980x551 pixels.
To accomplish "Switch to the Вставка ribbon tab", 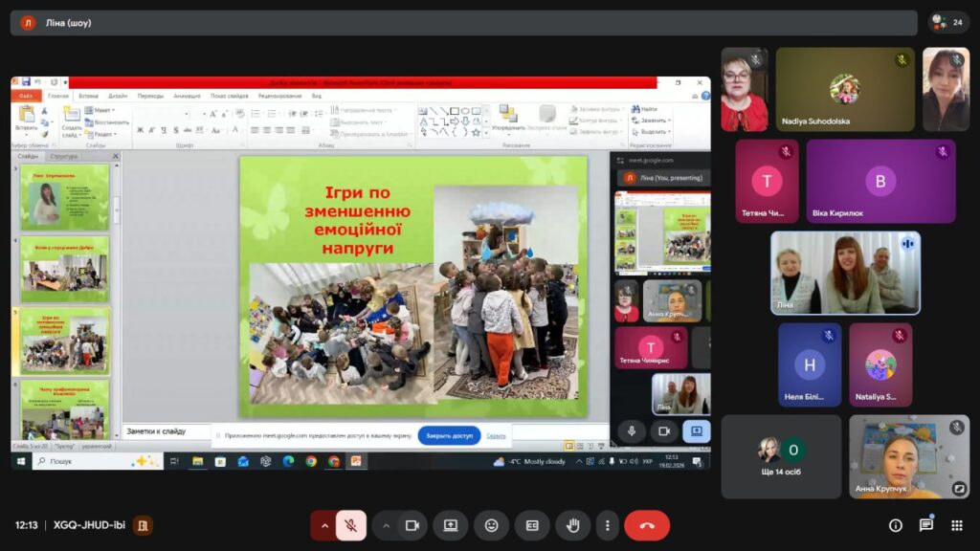I will point(88,96).
